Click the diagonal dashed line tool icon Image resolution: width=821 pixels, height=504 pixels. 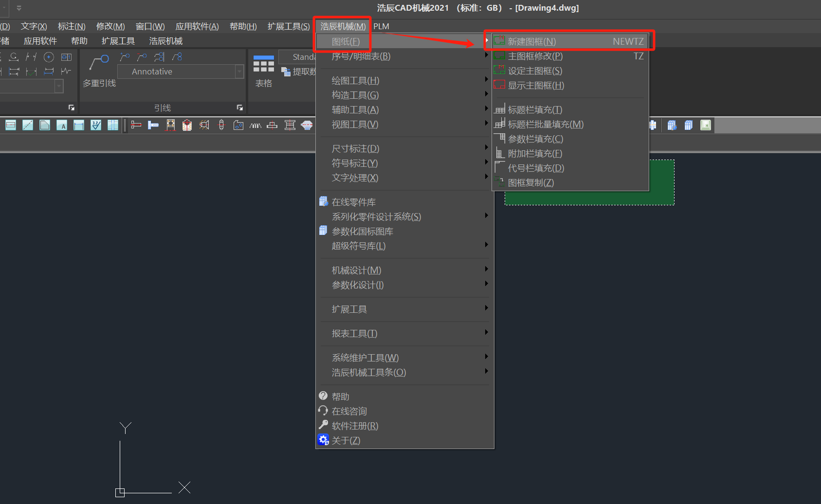point(28,125)
